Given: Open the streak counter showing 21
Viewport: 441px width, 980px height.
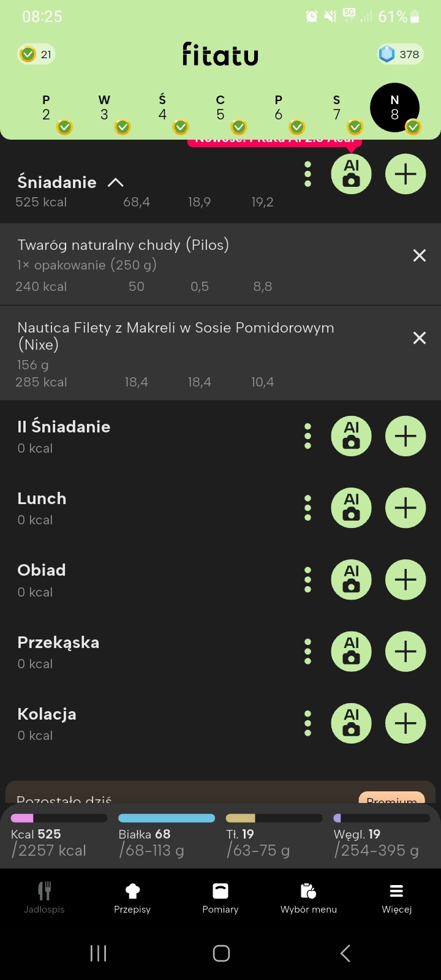Looking at the screenshot, I should [36, 55].
